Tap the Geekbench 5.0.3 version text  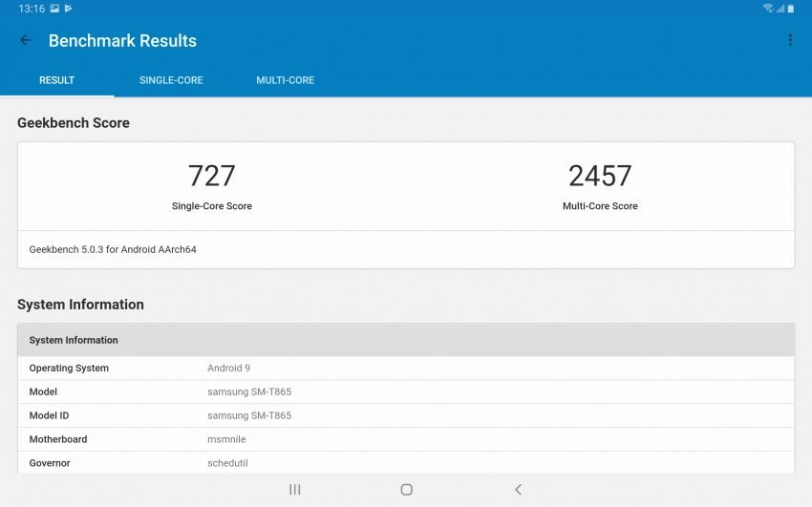point(113,249)
